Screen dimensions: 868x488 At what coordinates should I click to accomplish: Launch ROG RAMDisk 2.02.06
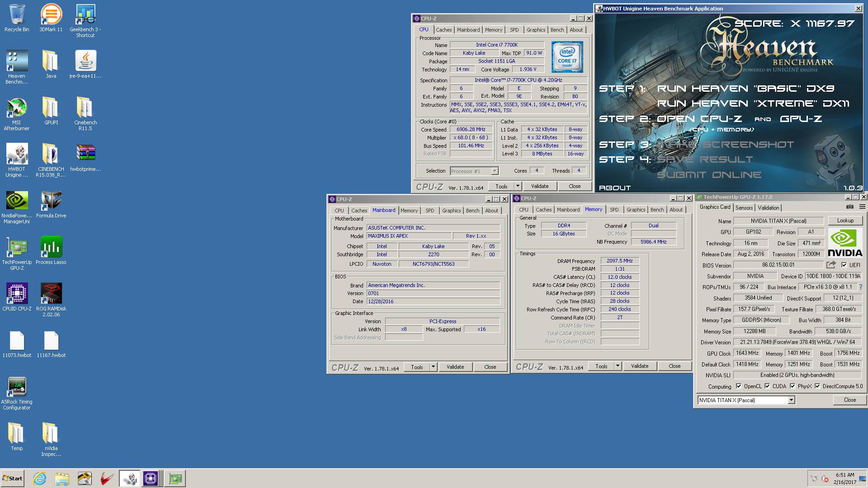pyautogui.click(x=51, y=300)
